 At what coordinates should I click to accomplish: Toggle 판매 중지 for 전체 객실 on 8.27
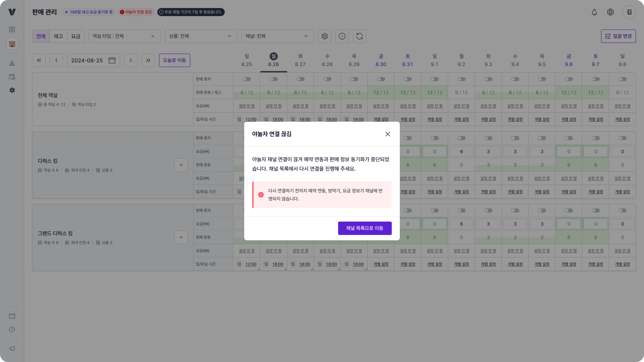pyautogui.click(x=301, y=79)
